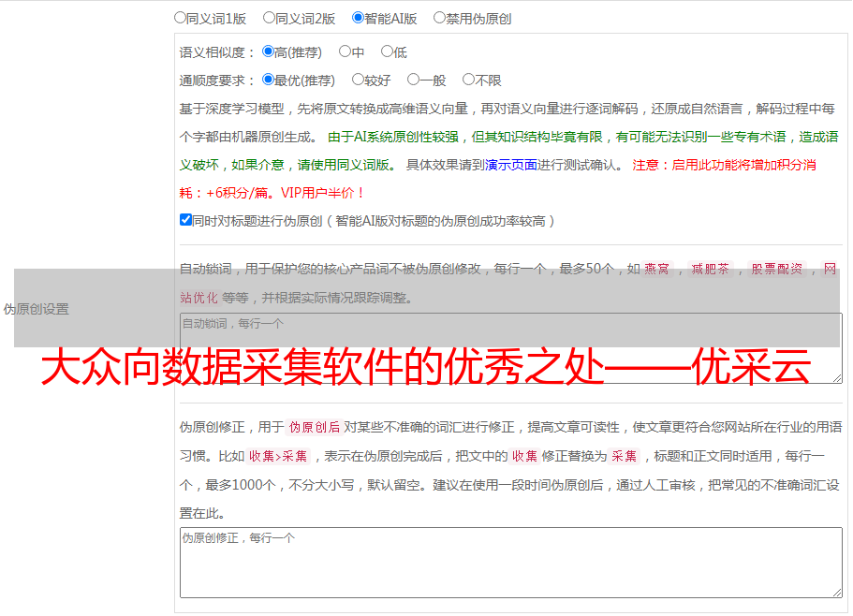Screen dimensions: 853x616
Task: Set 通顺度要求 to 一般
Action: [x=413, y=81]
